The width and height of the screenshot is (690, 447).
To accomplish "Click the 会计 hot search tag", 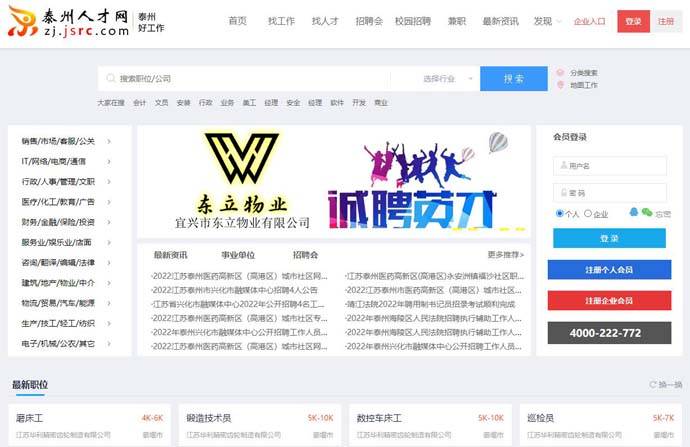I will 139,103.
